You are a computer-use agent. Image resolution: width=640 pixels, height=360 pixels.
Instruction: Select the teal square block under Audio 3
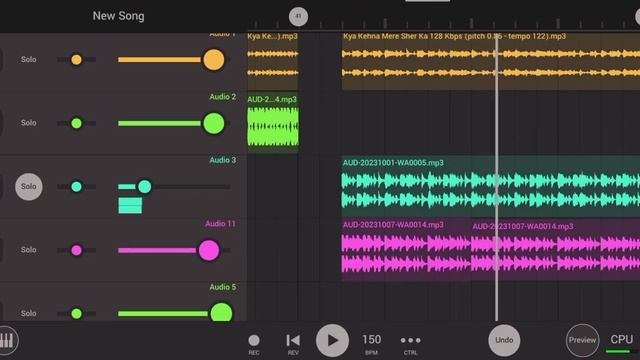pos(130,205)
